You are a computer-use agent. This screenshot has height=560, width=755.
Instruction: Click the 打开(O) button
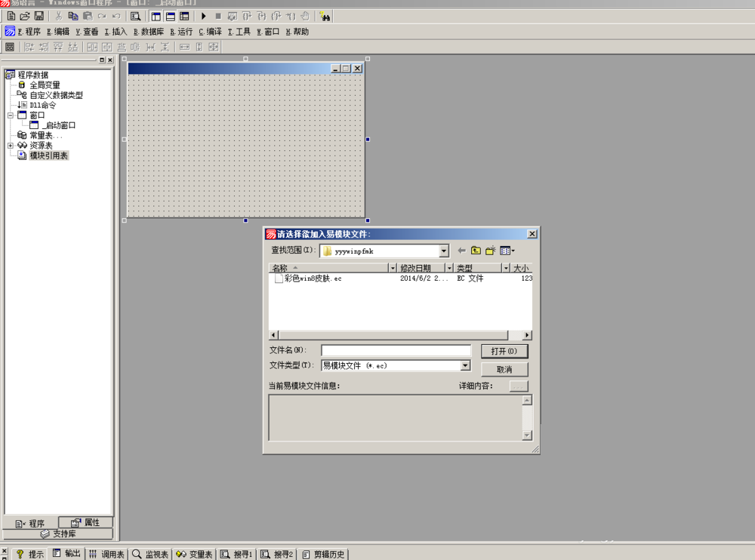coord(504,351)
